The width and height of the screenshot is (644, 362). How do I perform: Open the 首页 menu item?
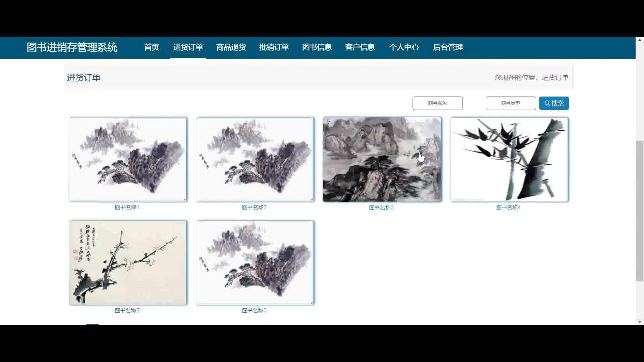(152, 47)
